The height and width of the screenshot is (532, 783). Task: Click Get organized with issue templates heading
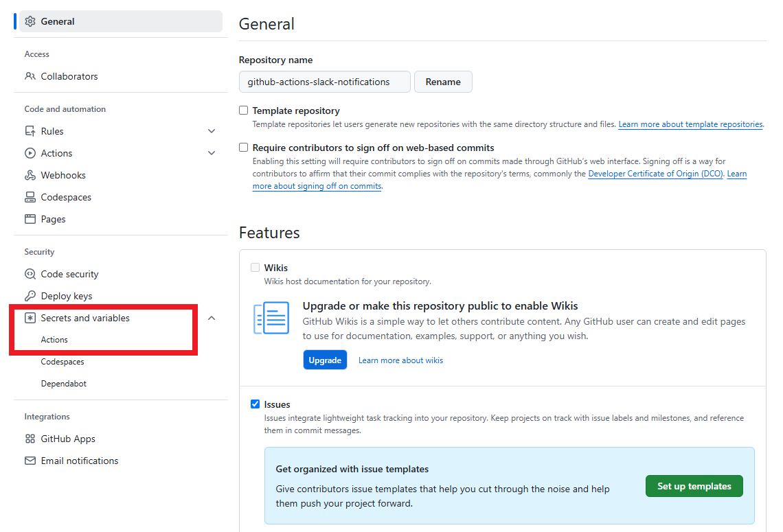pyautogui.click(x=352, y=469)
